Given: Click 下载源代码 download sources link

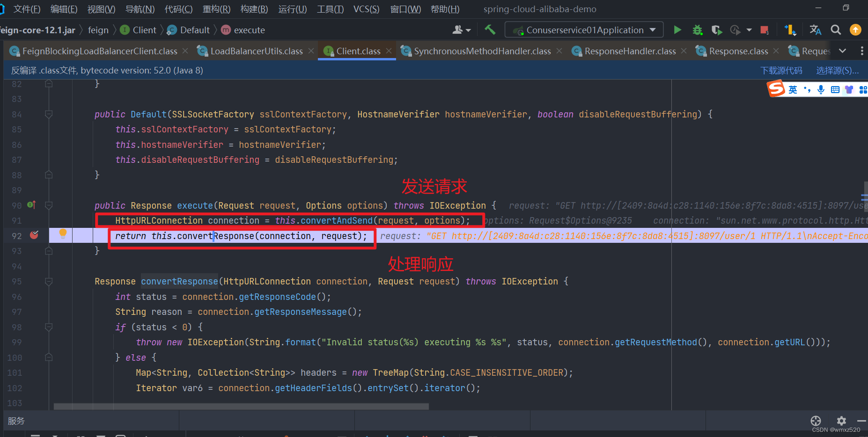Looking at the screenshot, I should coord(781,70).
